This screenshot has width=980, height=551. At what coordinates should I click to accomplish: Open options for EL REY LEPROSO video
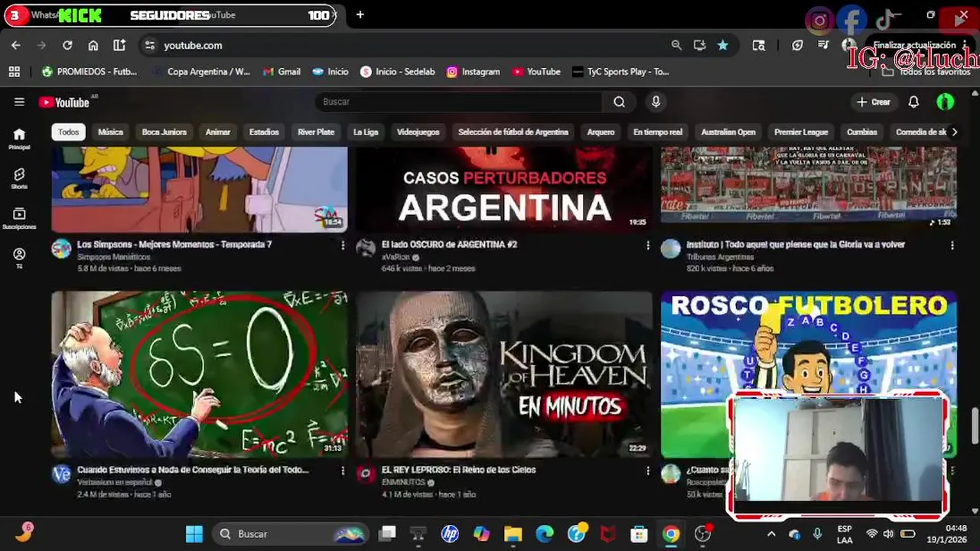coord(647,471)
